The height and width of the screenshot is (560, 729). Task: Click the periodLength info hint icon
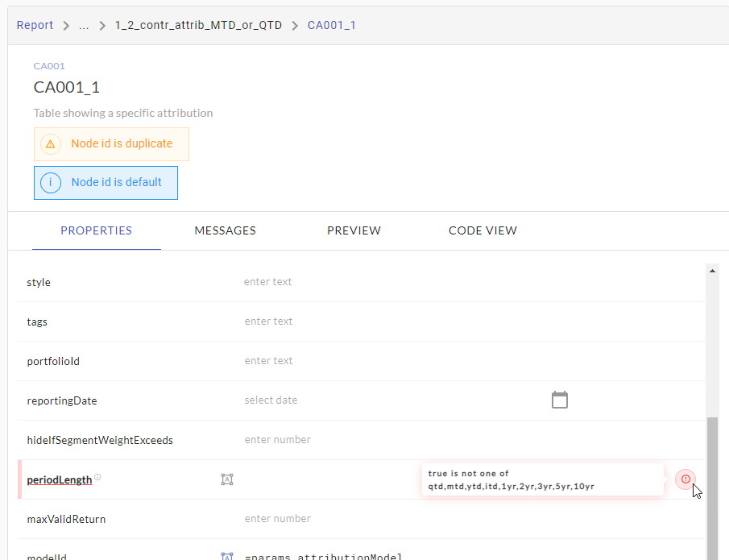97,478
